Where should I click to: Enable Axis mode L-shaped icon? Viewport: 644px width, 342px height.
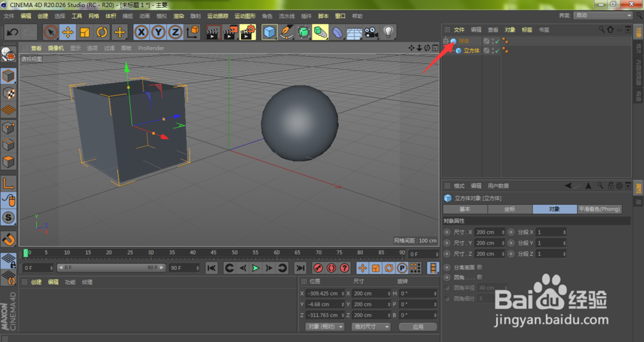click(x=8, y=183)
